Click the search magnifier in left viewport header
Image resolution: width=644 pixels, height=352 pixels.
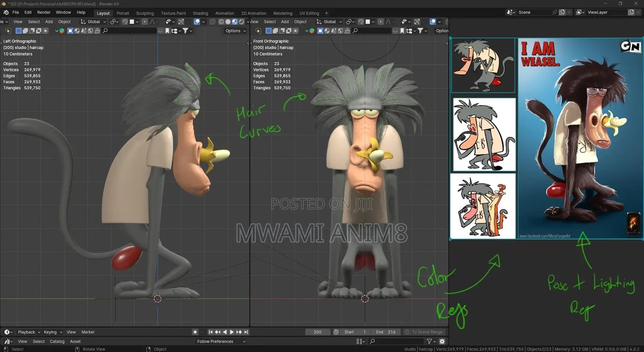(x=105, y=31)
